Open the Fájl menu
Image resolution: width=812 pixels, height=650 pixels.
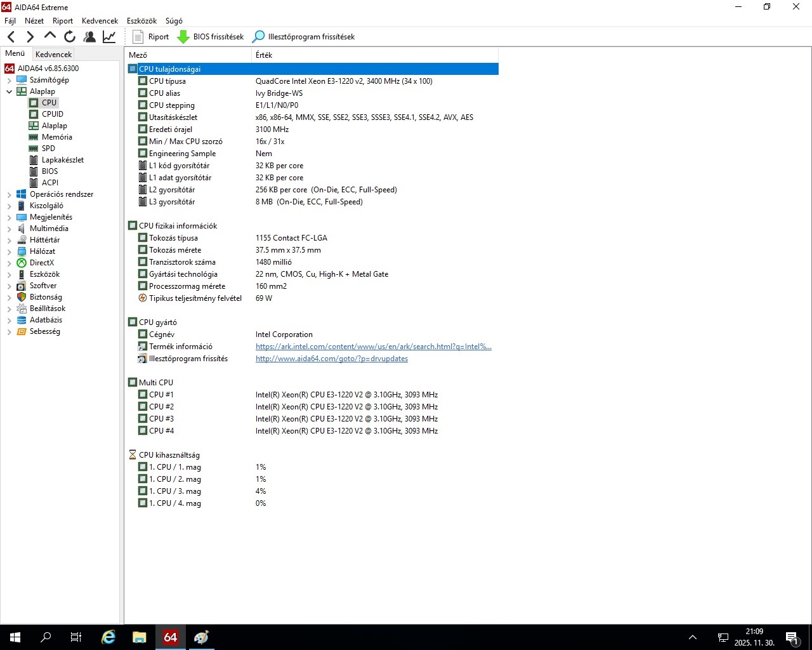pyautogui.click(x=10, y=20)
